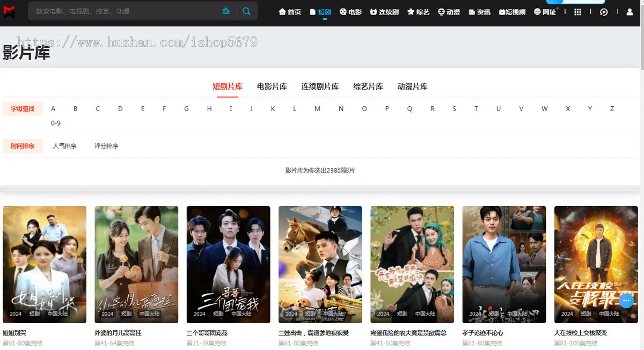The height and width of the screenshot is (350, 644).
Task: Switch to the 电影片库 tab
Action: click(272, 86)
